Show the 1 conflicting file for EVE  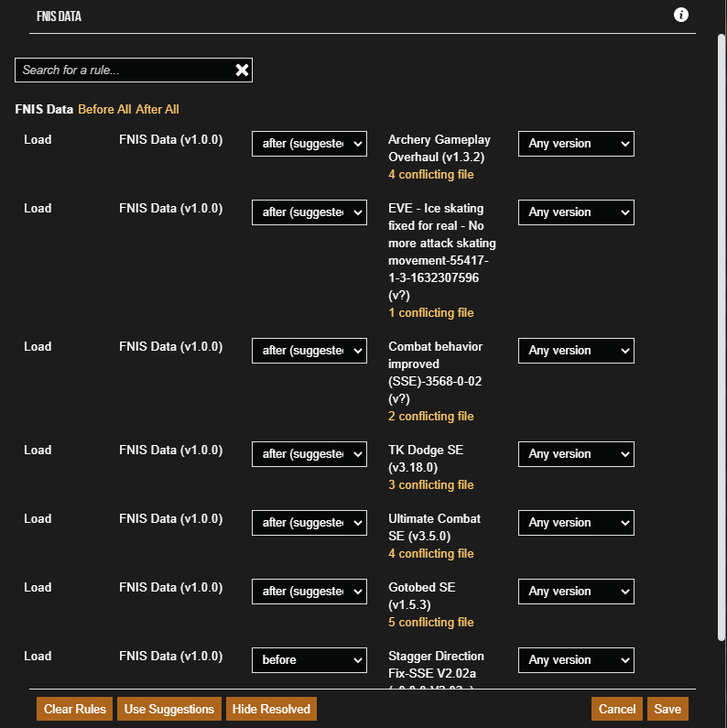click(x=431, y=313)
